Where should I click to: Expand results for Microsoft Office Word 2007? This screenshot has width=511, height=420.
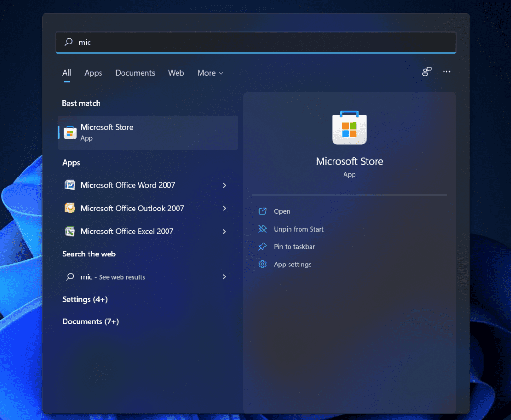tap(224, 185)
